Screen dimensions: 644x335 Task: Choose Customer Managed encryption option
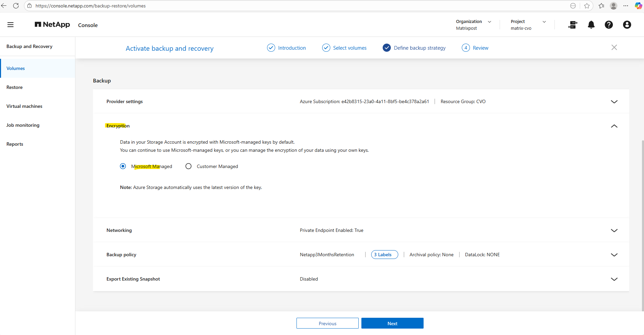tap(189, 166)
